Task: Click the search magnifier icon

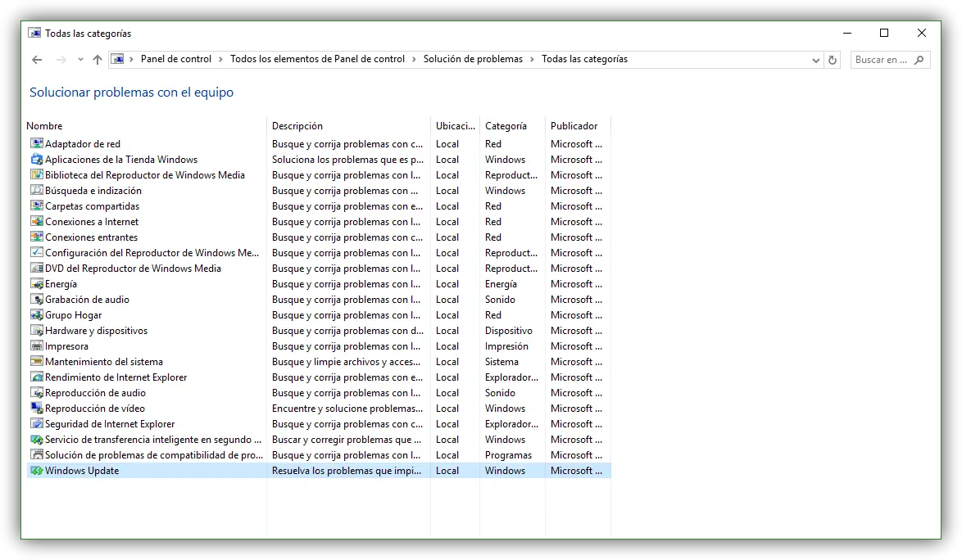Action: (x=919, y=60)
